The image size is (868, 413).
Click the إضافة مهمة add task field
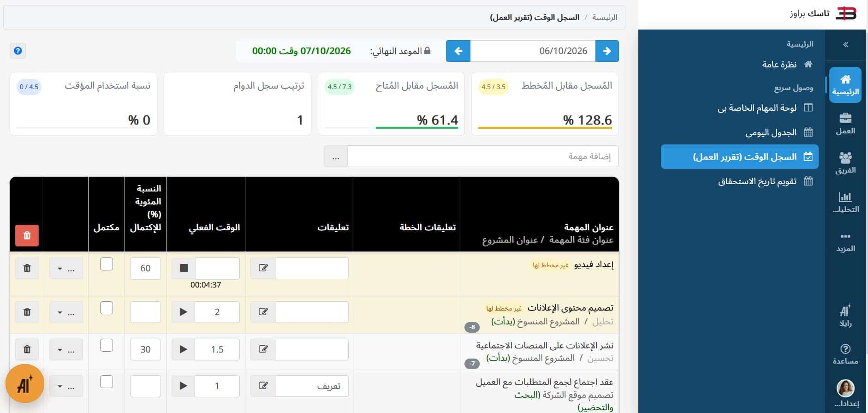(483, 156)
